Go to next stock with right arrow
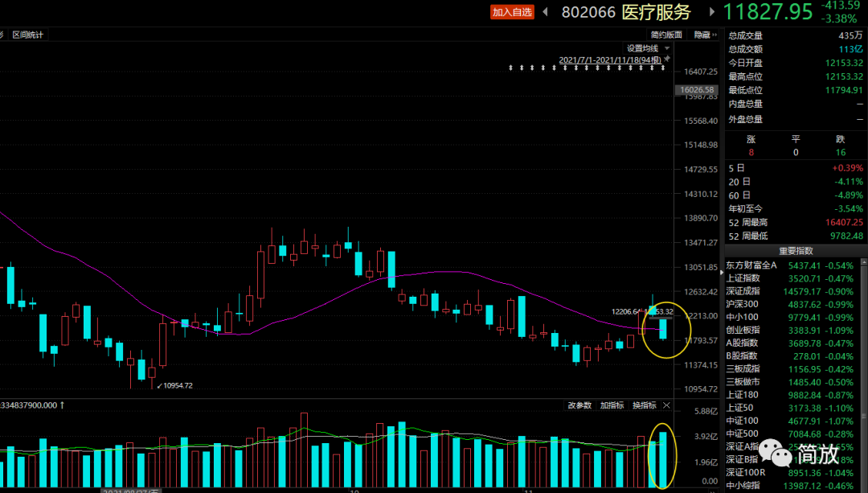Screen dimensions: 868x493 pos(711,12)
